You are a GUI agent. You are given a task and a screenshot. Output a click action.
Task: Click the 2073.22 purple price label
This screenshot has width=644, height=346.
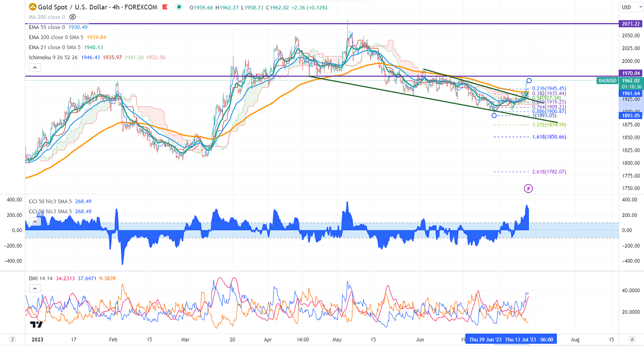631,24
